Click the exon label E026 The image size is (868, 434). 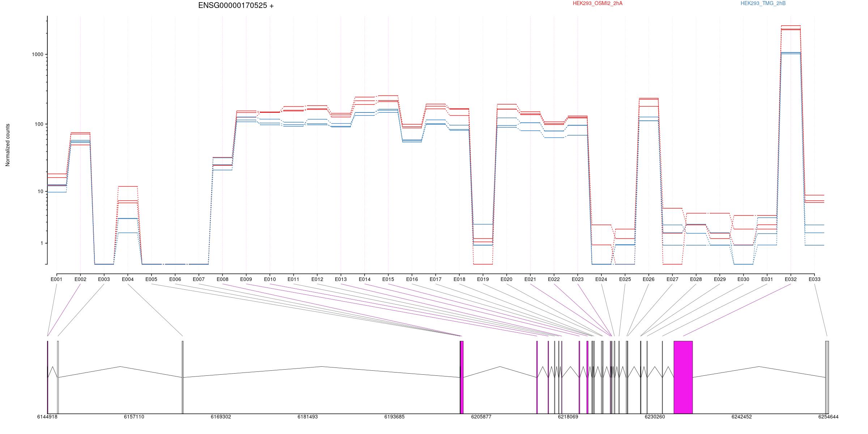click(648, 279)
